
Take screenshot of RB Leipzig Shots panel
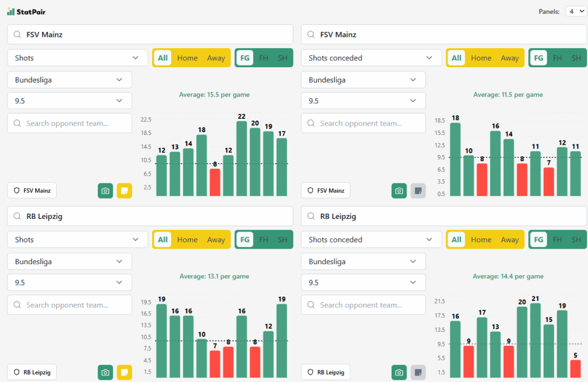coord(106,372)
